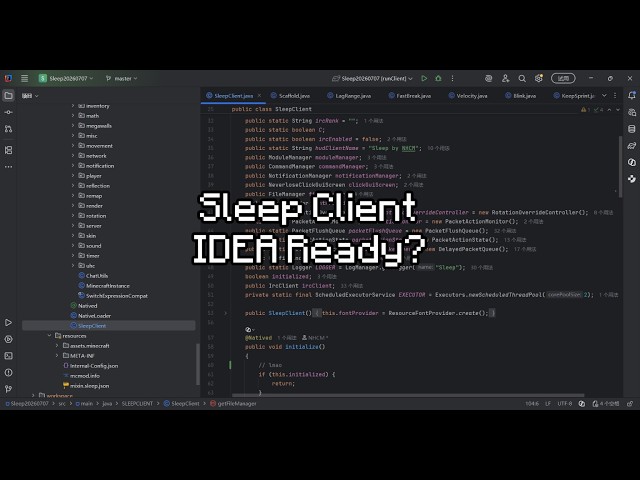Click the editor vertical scrollbar
Screen dimensions: 640x480
pos(621,166)
